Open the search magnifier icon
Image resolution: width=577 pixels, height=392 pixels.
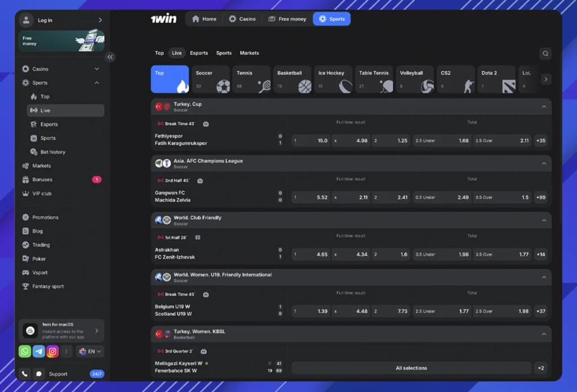coord(545,54)
